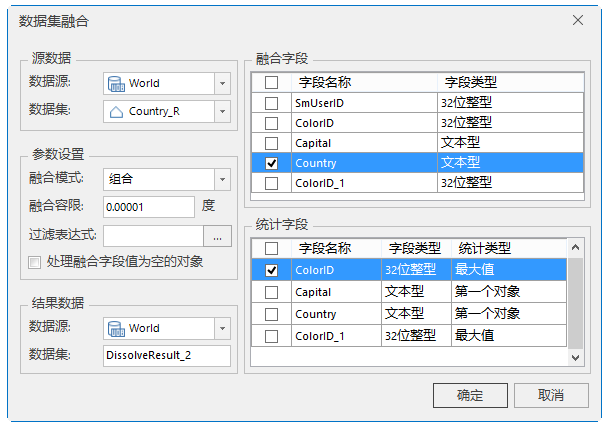This screenshot has height=423, width=607.
Task: Click scrollbar down arrow in 统计字段 list
Action: pyautogui.click(x=575, y=358)
